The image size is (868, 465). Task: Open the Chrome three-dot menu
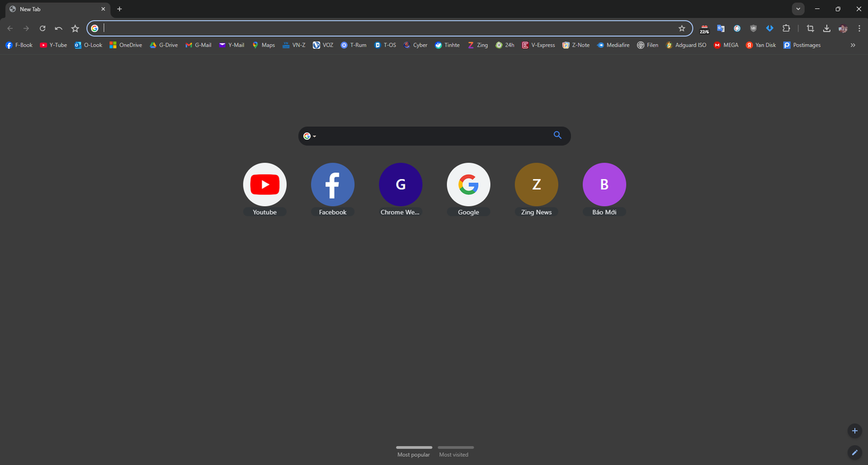pos(859,28)
